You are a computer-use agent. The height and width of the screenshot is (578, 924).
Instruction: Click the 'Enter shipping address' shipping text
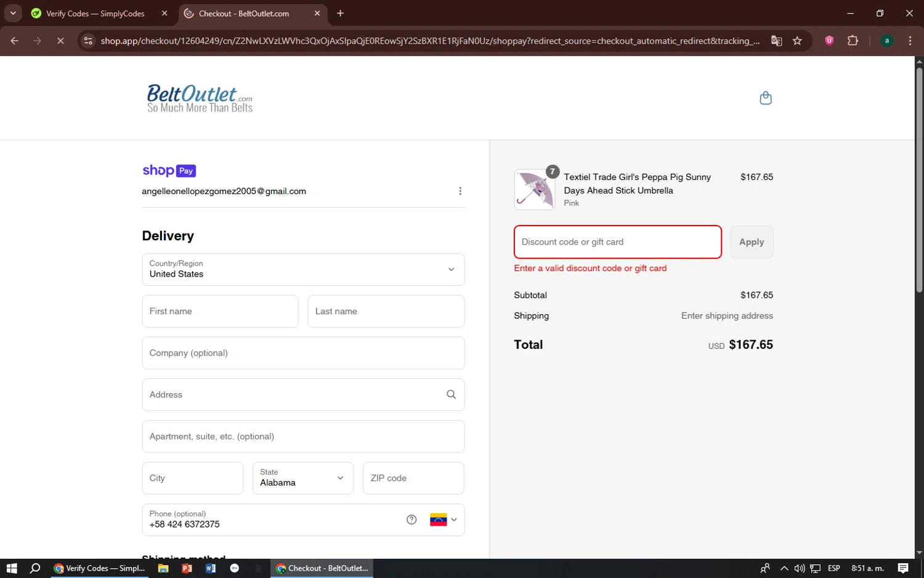[727, 315]
